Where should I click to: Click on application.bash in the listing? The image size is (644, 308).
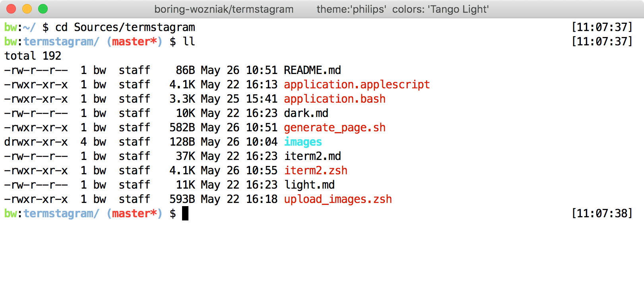[x=335, y=99]
